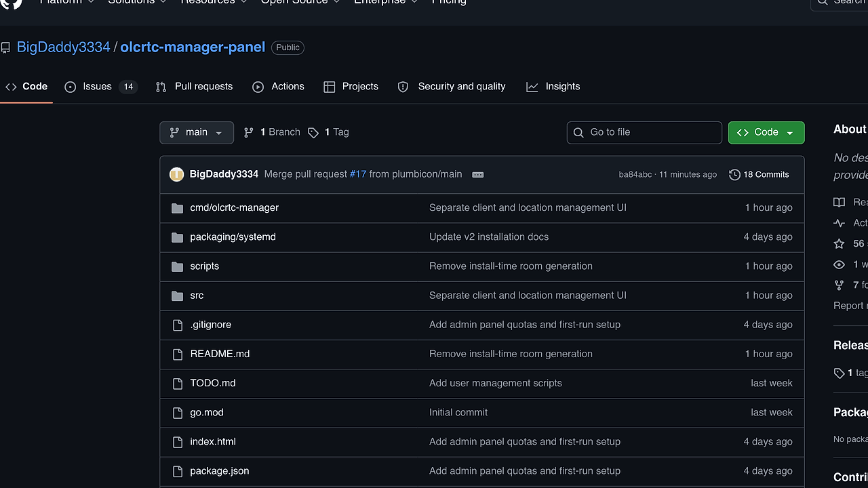Click the eye watchers icon in About sidebar
868x488 pixels.
[840, 264]
